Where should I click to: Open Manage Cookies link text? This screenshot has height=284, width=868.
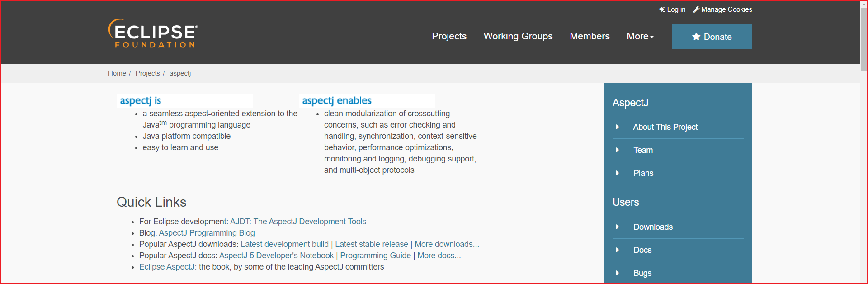tap(726, 9)
